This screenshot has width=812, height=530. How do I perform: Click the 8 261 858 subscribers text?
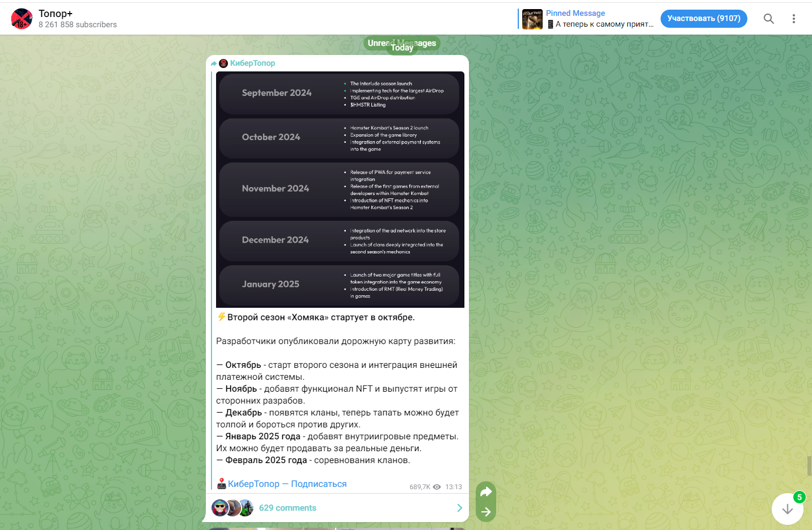(78, 25)
